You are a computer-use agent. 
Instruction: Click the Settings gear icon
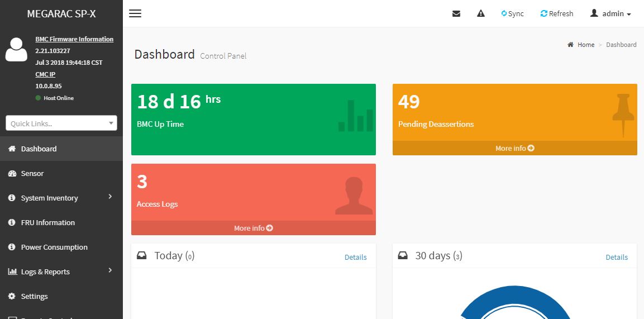(x=12, y=296)
